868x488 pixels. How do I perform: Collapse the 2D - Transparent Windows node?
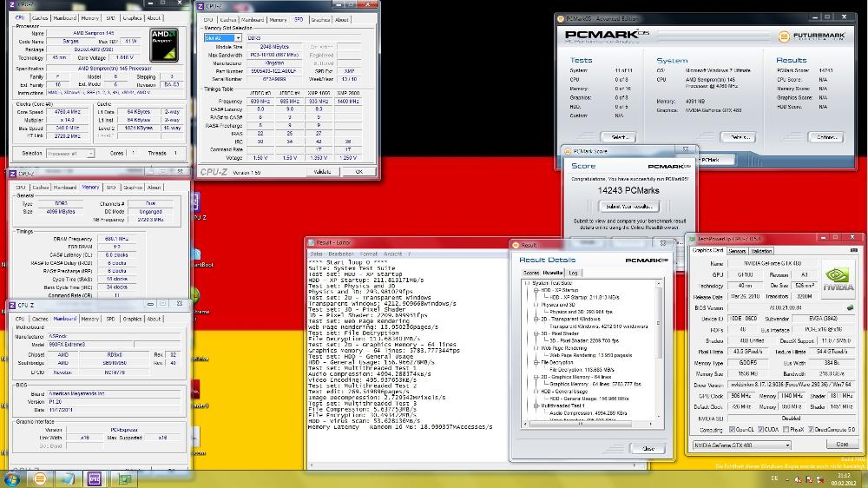point(536,319)
